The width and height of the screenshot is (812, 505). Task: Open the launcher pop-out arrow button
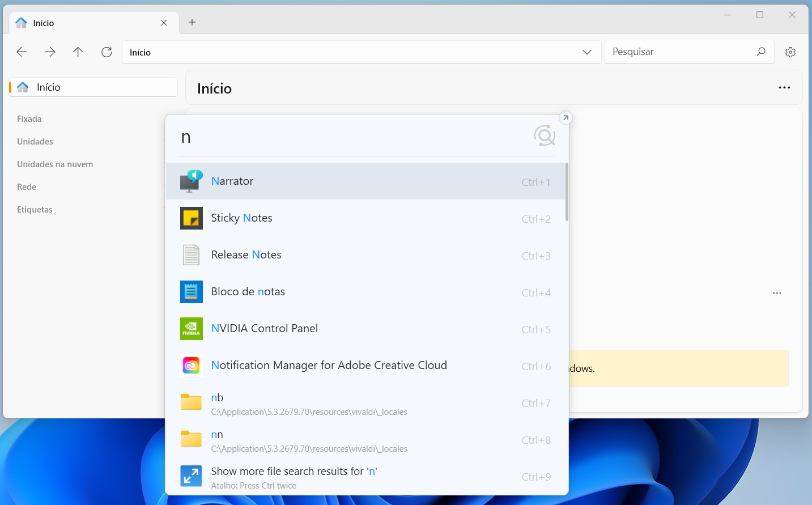click(x=566, y=118)
